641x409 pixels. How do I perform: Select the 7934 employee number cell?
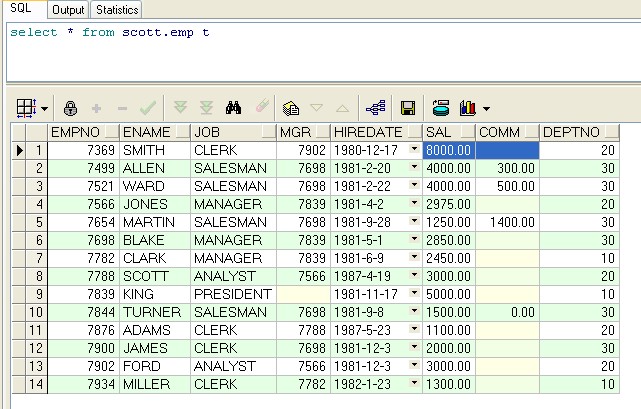[x=83, y=384]
